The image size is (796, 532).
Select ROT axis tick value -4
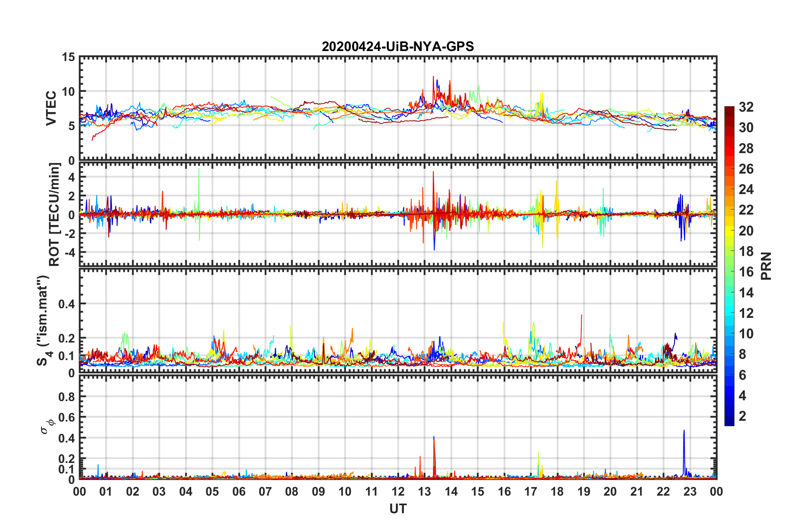click(x=69, y=253)
